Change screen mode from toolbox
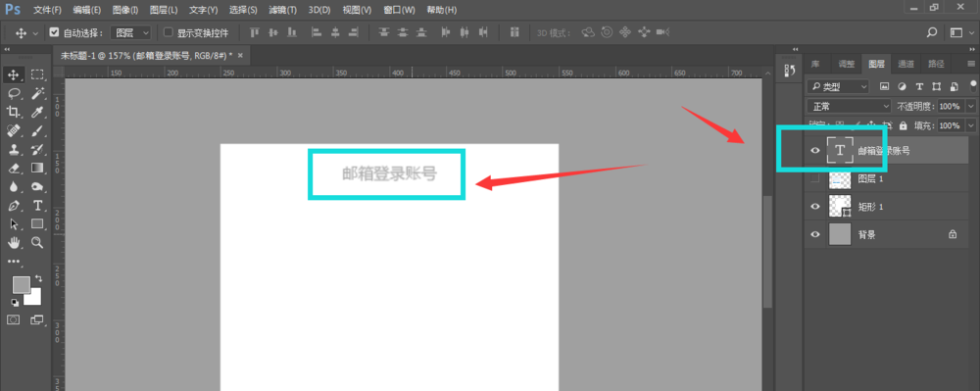 point(37,319)
